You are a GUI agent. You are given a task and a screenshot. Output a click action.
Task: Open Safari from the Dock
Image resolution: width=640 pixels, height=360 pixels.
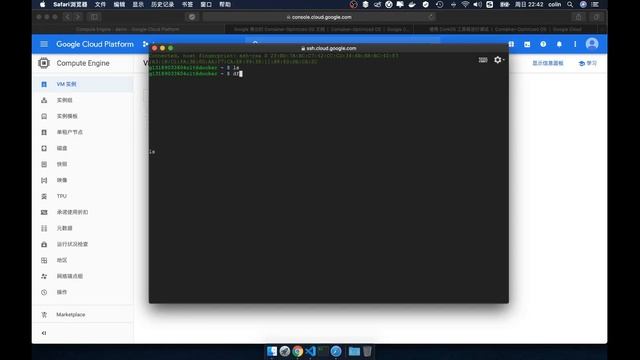click(336, 351)
